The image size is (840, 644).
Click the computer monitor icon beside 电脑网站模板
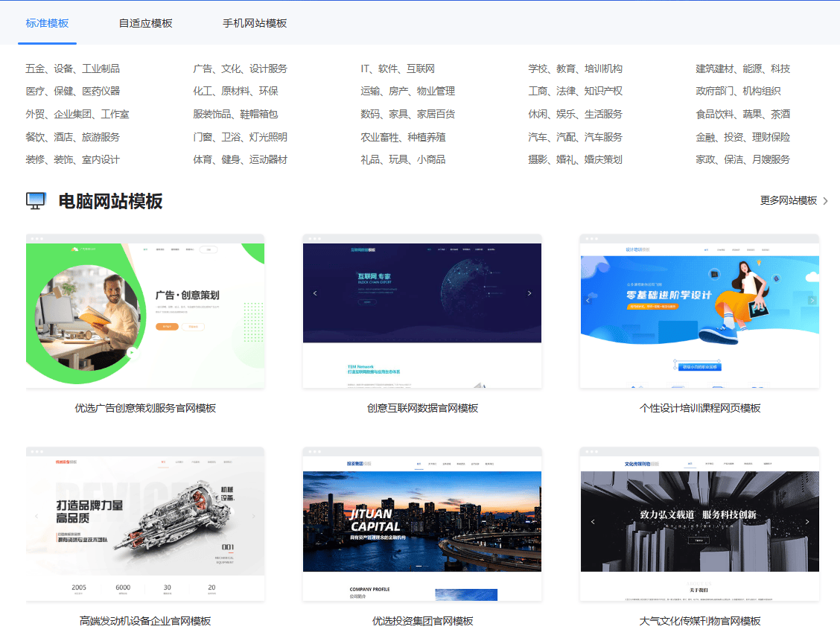[36, 200]
